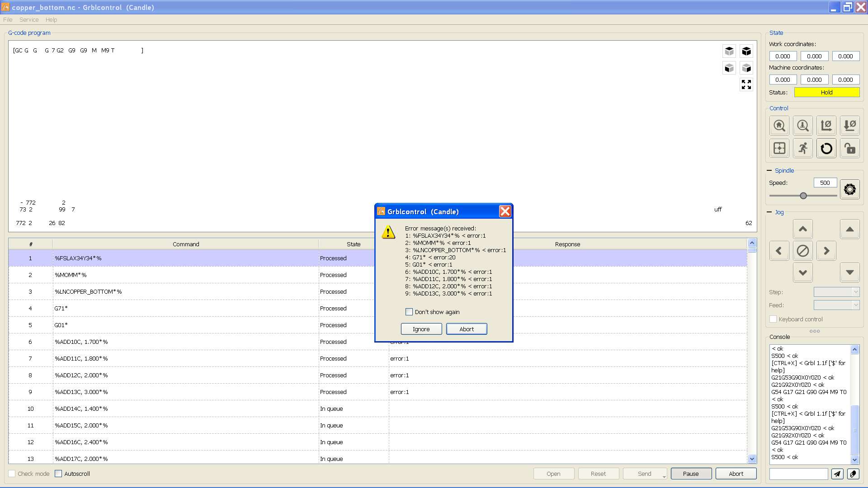Click the three-dot console panel splitter
The width and height of the screenshot is (868, 488).
(x=815, y=331)
